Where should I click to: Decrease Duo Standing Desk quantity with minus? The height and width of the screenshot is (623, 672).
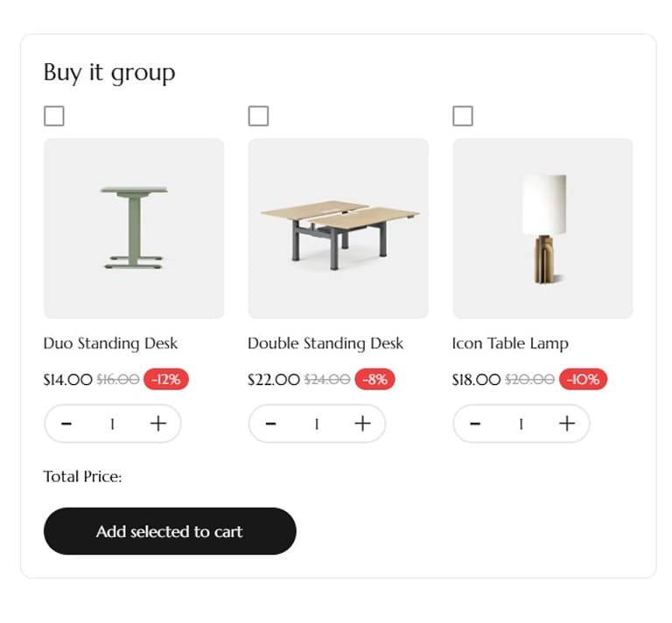click(66, 424)
